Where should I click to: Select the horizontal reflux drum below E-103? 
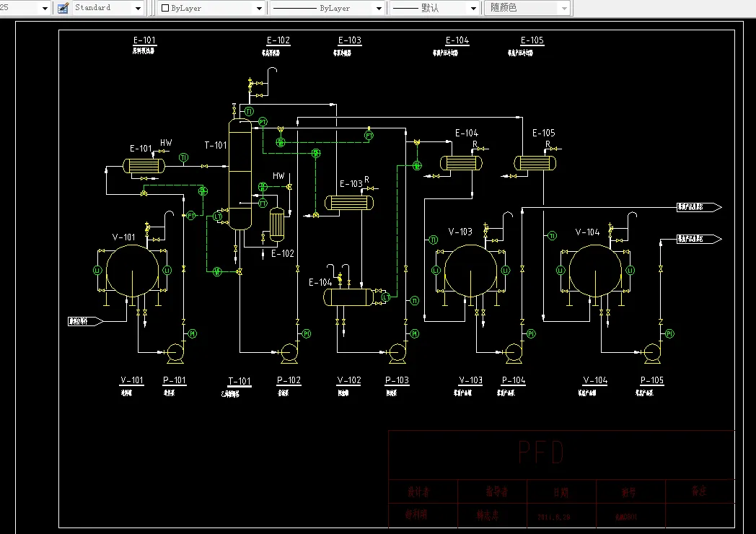(x=348, y=297)
